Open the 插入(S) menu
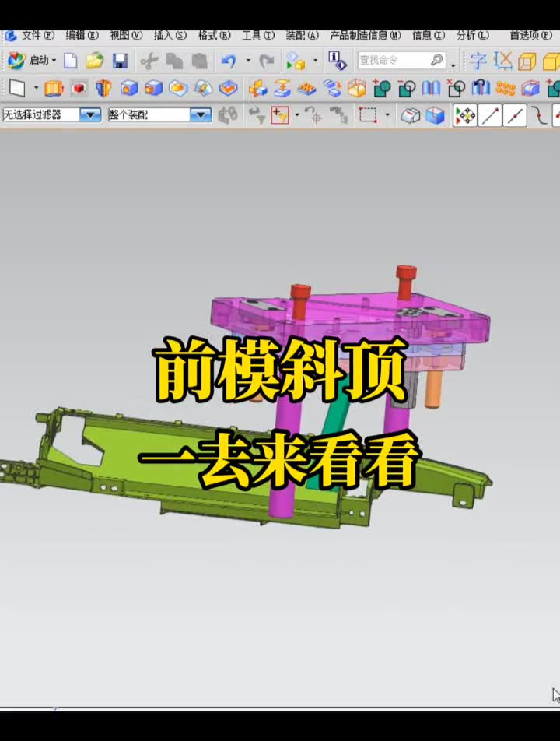Screen dimensions: 560x741 [x=170, y=36]
